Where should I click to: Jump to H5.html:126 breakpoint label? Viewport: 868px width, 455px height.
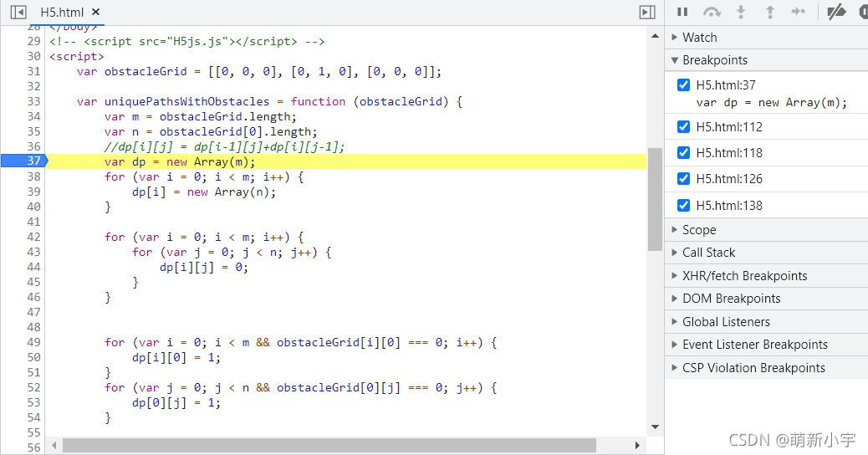click(x=729, y=179)
